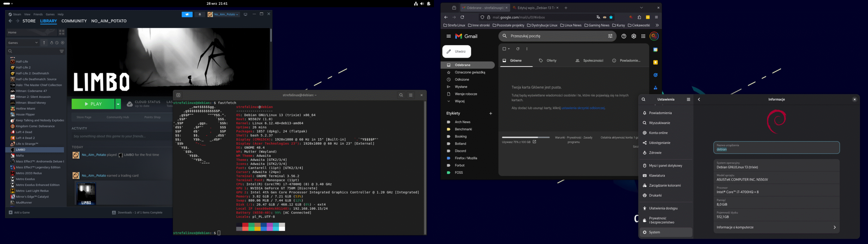The height and width of the screenshot is (244, 868).
Task: Click Add a Game in Steam
Action: [x=19, y=212]
